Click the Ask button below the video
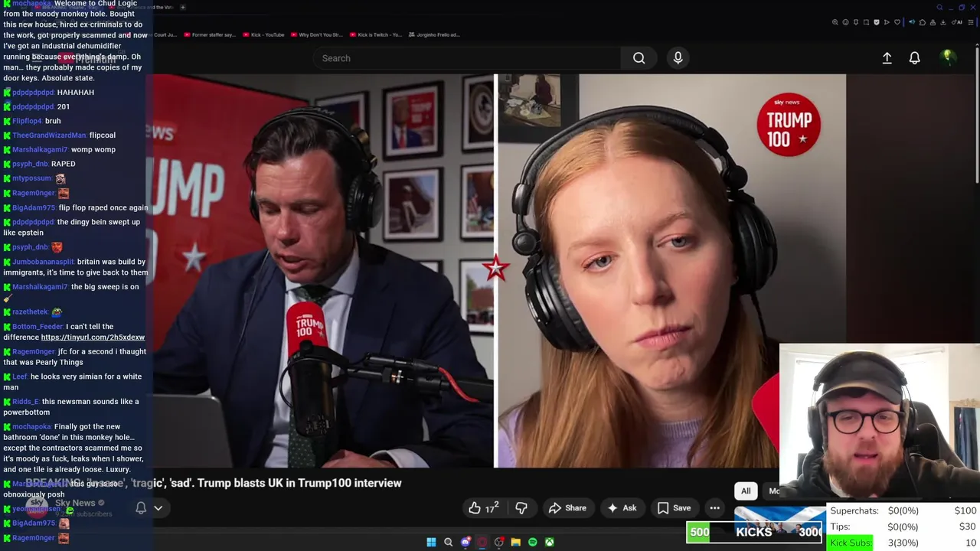 click(622, 508)
